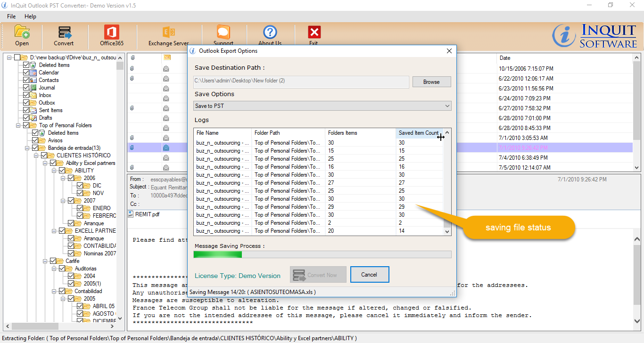The image size is (644, 343).
Task: Select the ABILITY folder in the tree
Action: point(84,171)
